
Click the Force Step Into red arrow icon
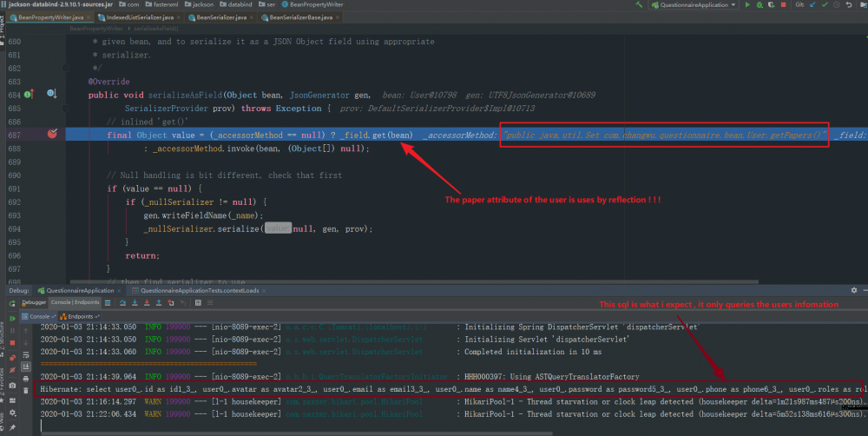(x=147, y=303)
